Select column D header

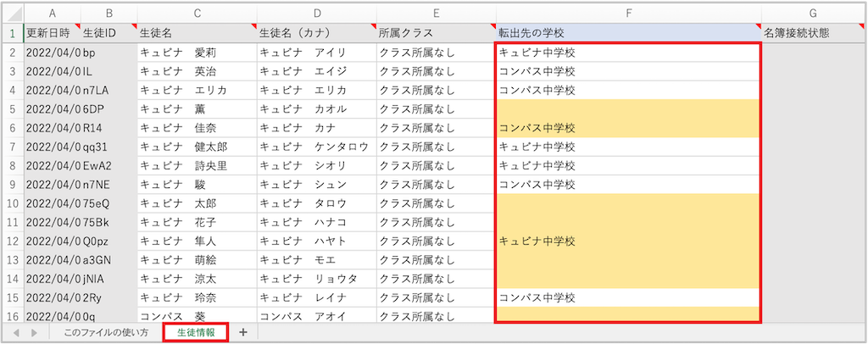(317, 14)
